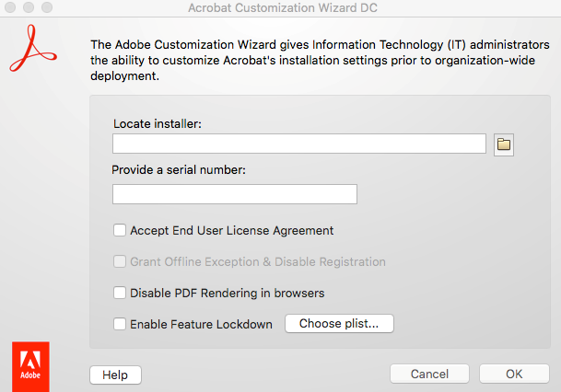
Task: Click the Grant Offline Exception checkbox
Action: tap(120, 262)
